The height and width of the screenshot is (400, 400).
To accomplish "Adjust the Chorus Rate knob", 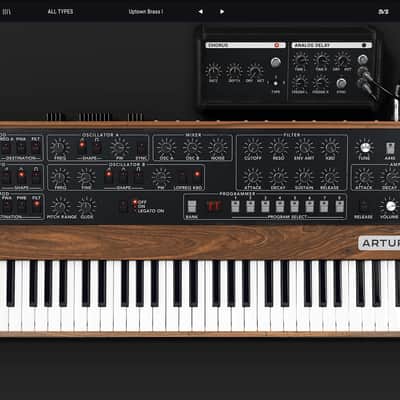I will coord(213,71).
